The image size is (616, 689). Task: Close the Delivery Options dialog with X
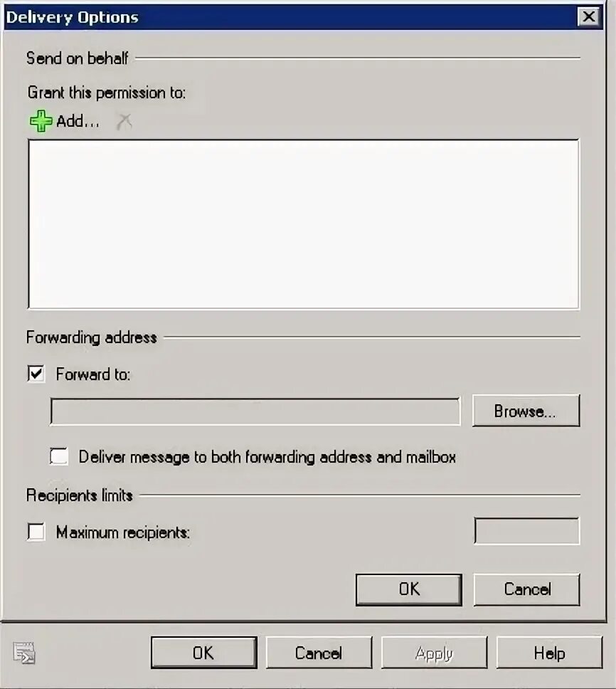coord(589,17)
